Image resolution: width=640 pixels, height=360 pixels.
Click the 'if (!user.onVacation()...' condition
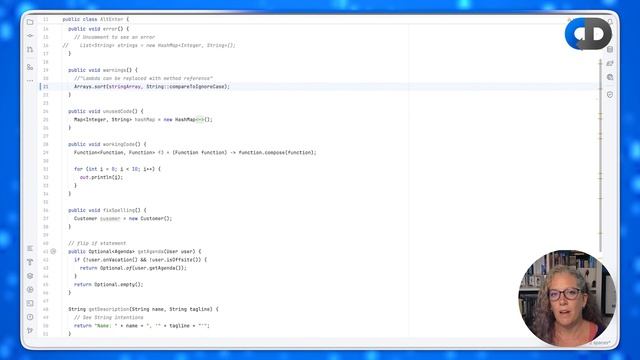pyautogui.click(x=140, y=260)
